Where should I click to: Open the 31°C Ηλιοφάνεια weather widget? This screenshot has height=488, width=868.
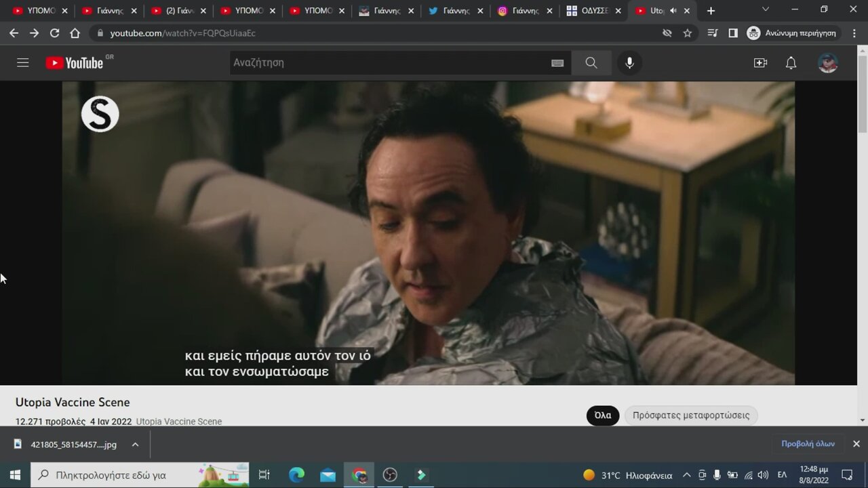click(628, 475)
